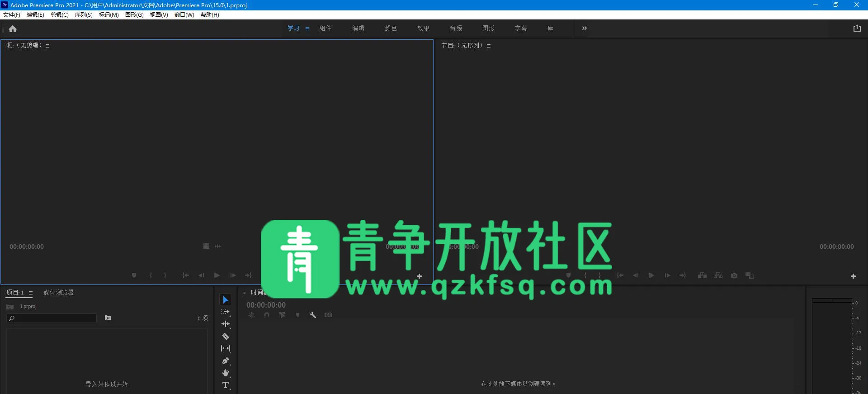Open 文件(F) menu
The width and height of the screenshot is (868, 394).
[x=12, y=15]
